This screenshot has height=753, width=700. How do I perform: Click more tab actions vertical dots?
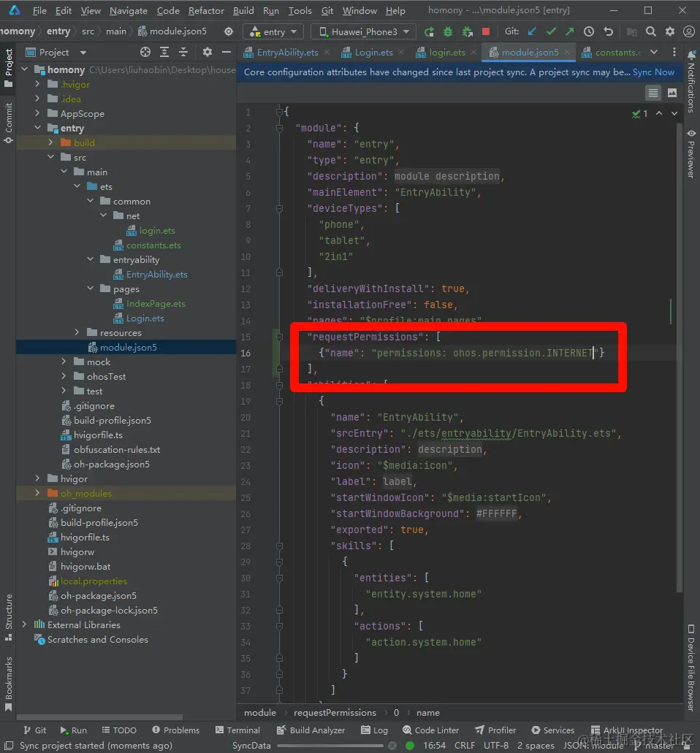tap(674, 52)
